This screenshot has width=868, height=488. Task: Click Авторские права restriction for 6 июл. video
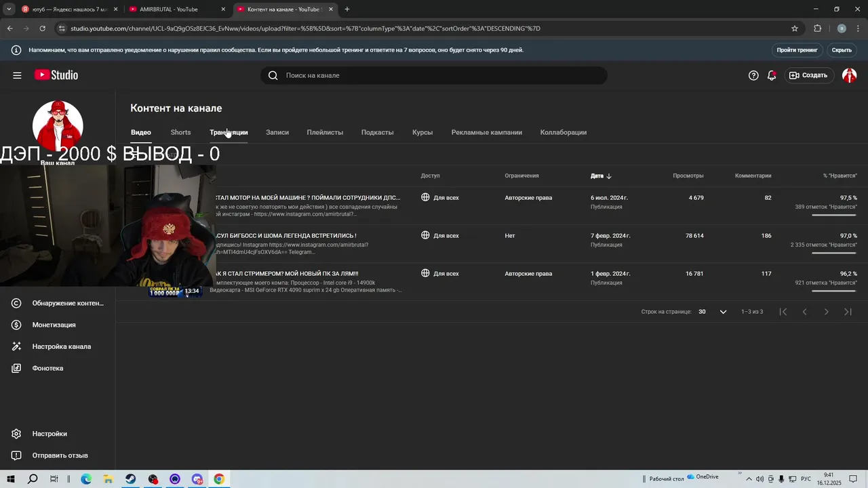coord(528,198)
